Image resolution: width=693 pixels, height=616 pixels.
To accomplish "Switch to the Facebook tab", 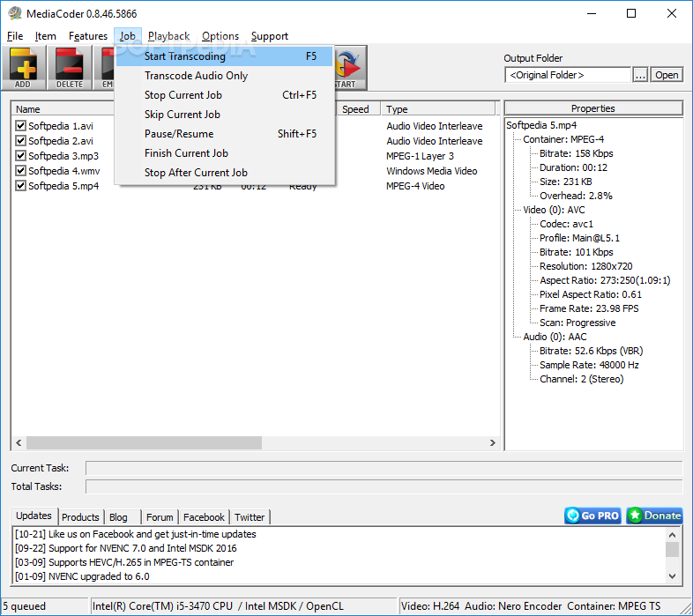I will coord(204,517).
